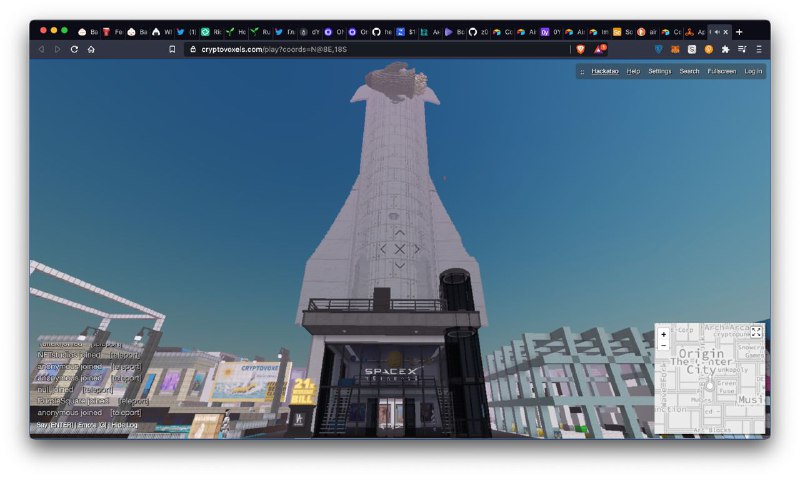This screenshot has height=478, width=800.
Task: Click the browser forward arrow
Action: (x=58, y=49)
